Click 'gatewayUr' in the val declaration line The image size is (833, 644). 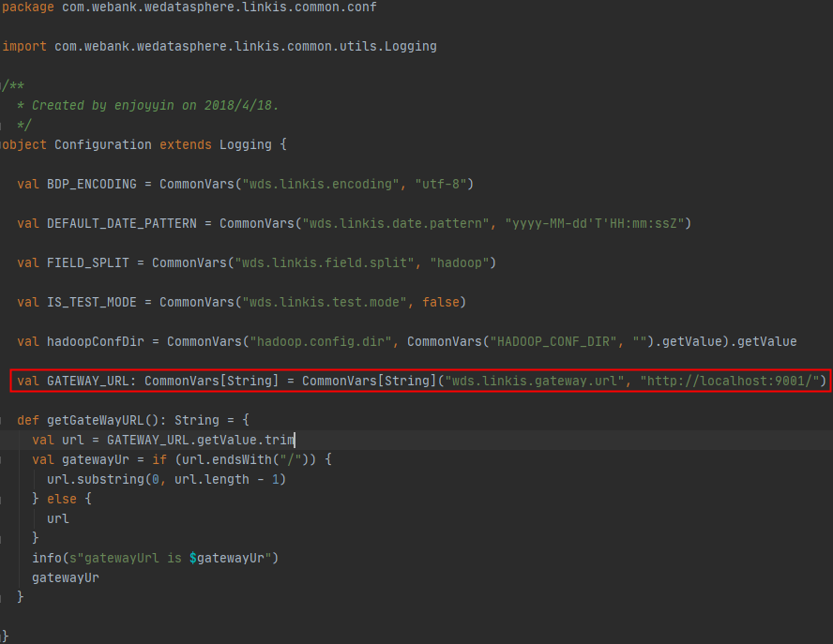pyautogui.click(x=96, y=459)
